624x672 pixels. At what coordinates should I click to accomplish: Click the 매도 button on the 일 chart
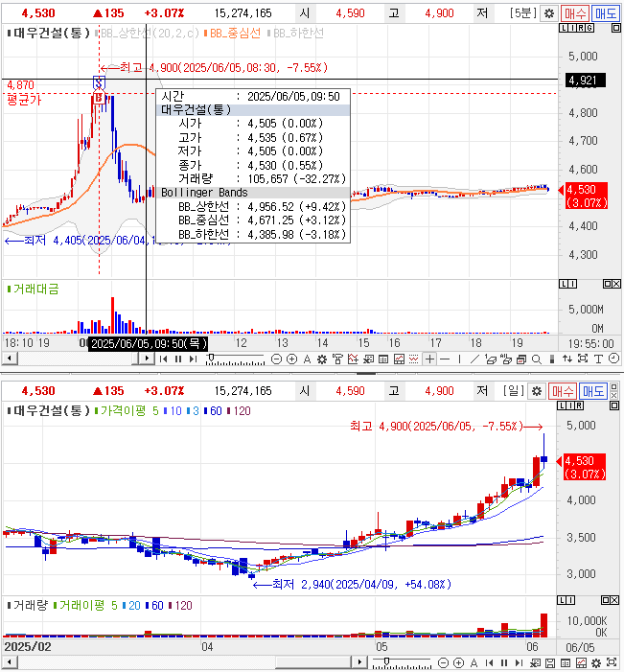593,391
